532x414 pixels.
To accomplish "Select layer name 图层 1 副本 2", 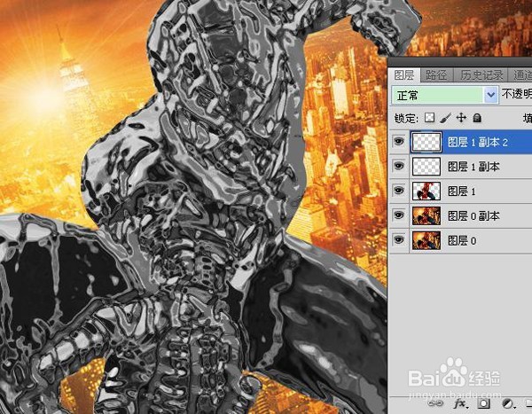I will pos(478,142).
